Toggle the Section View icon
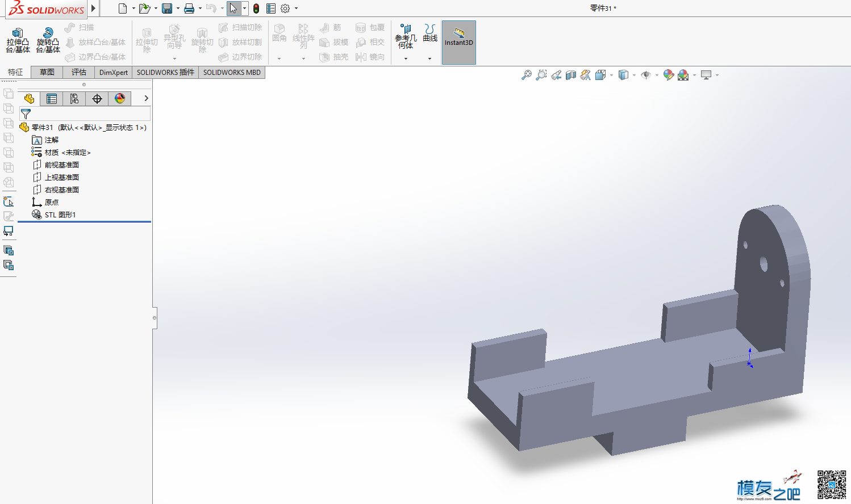The width and height of the screenshot is (851, 504). tap(571, 75)
